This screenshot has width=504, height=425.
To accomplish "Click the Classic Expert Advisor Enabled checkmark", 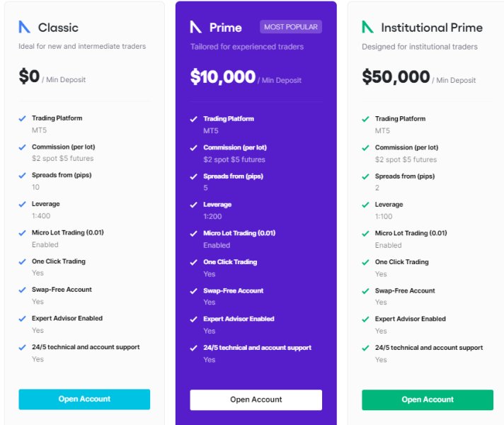I will pos(23,319).
